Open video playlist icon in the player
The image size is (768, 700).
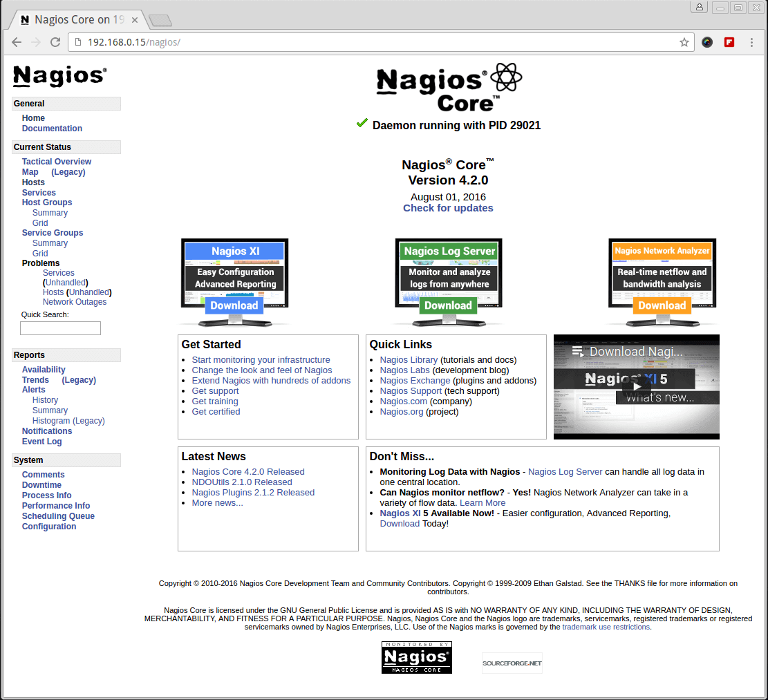click(x=578, y=352)
